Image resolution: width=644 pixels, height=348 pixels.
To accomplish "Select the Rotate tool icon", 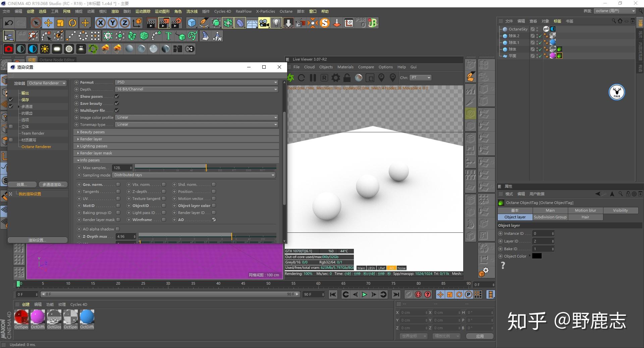I will pos(72,23).
